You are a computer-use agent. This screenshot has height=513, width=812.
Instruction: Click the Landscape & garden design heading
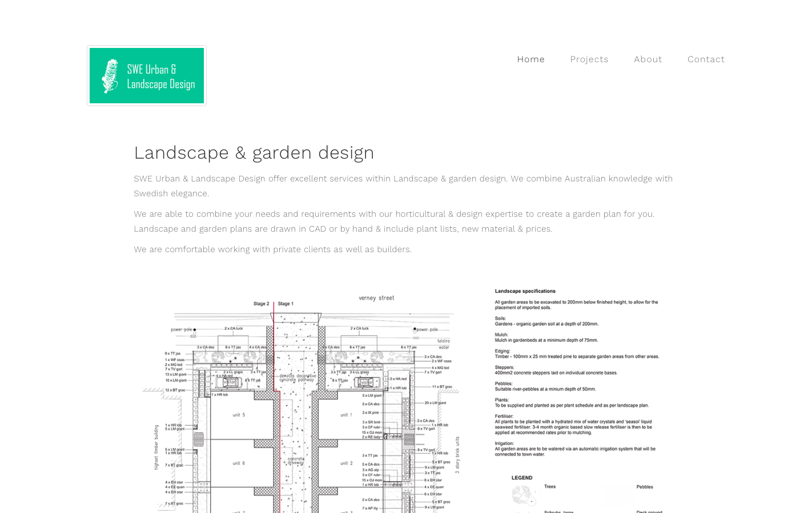pos(254,152)
